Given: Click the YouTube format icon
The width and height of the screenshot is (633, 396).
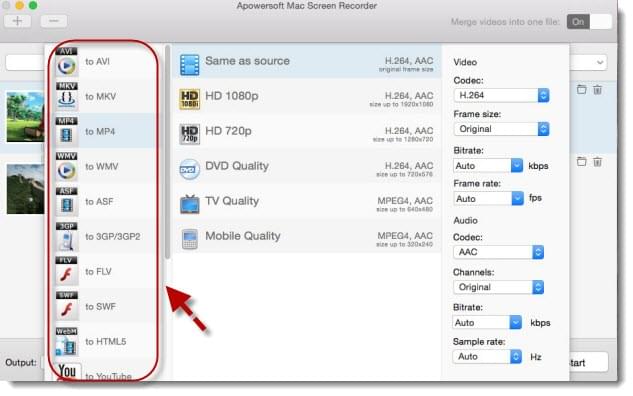Looking at the screenshot, I should point(67,372).
